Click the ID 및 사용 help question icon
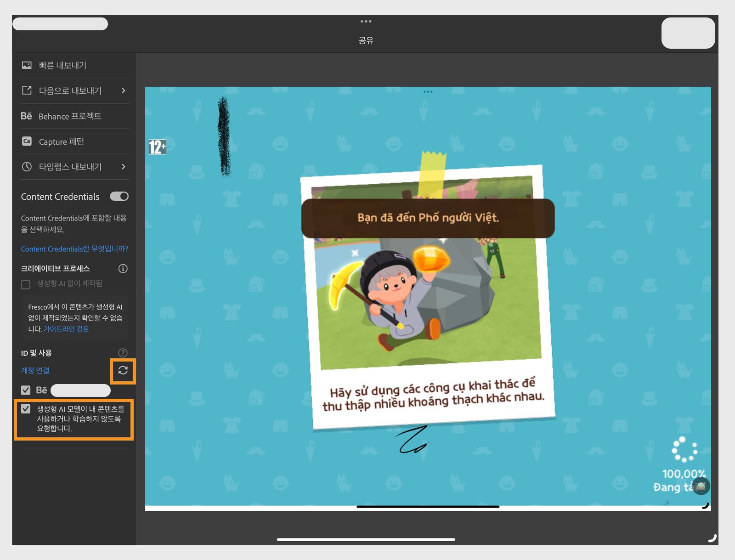This screenshot has width=735, height=560. coord(123,352)
